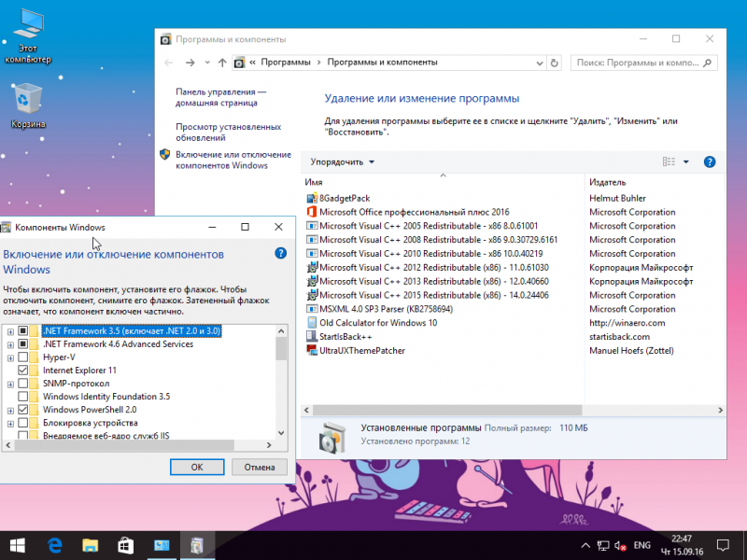Expand the SNMP-протокол tree node
The height and width of the screenshot is (560, 747).
[10, 385]
